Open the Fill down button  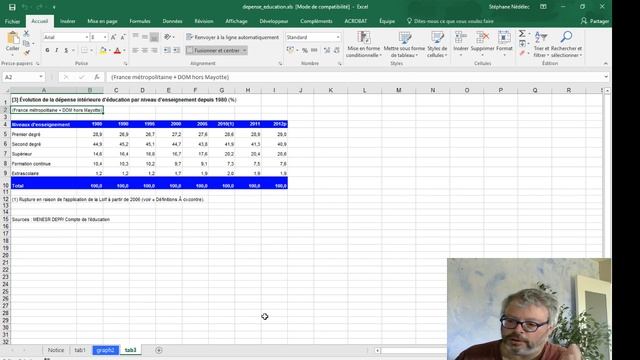tap(522, 44)
